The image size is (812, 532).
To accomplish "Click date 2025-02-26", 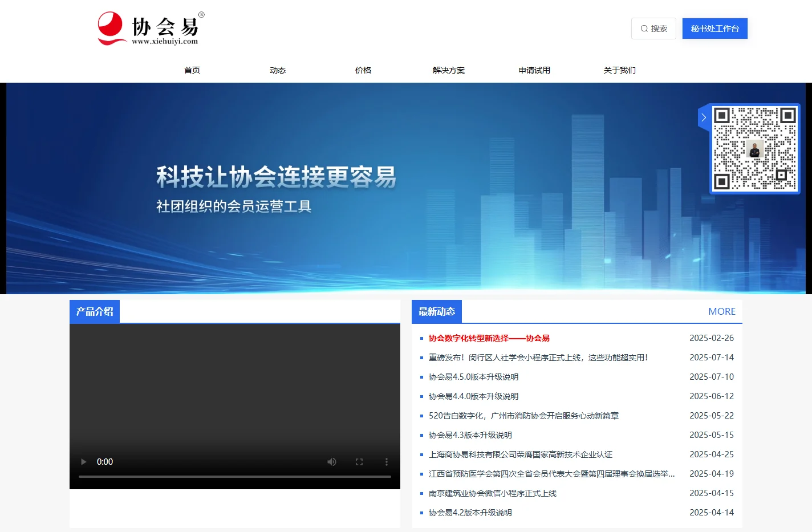I will [712, 338].
